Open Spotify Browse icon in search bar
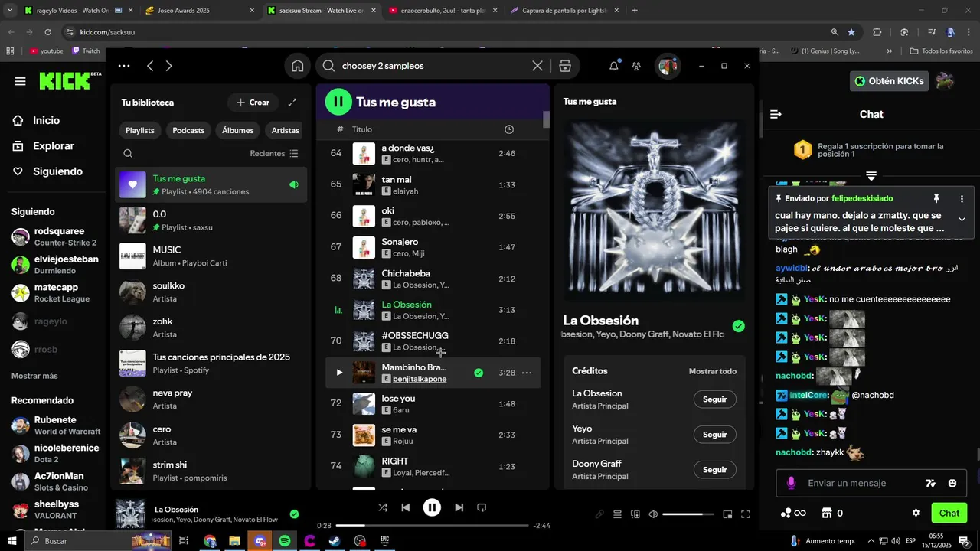This screenshot has height=551, width=980. 565,66
